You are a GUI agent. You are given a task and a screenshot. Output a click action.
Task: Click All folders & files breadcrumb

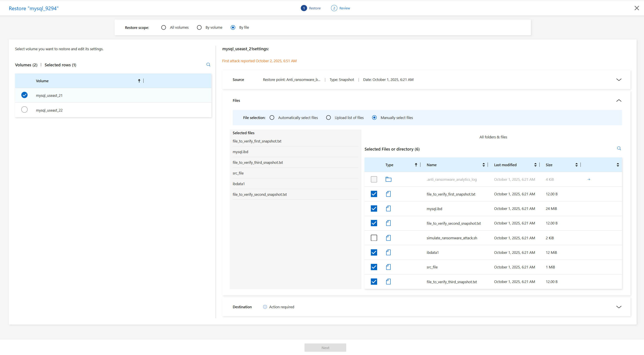coord(493,137)
